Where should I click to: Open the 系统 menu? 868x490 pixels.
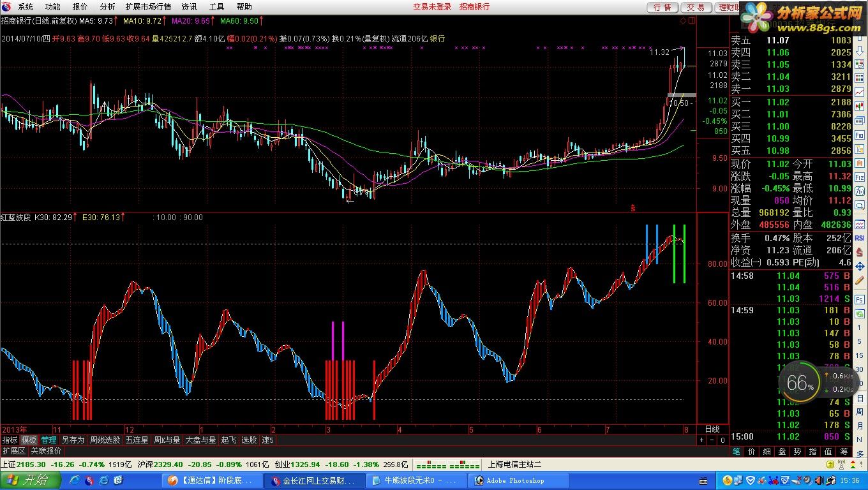click(x=26, y=7)
